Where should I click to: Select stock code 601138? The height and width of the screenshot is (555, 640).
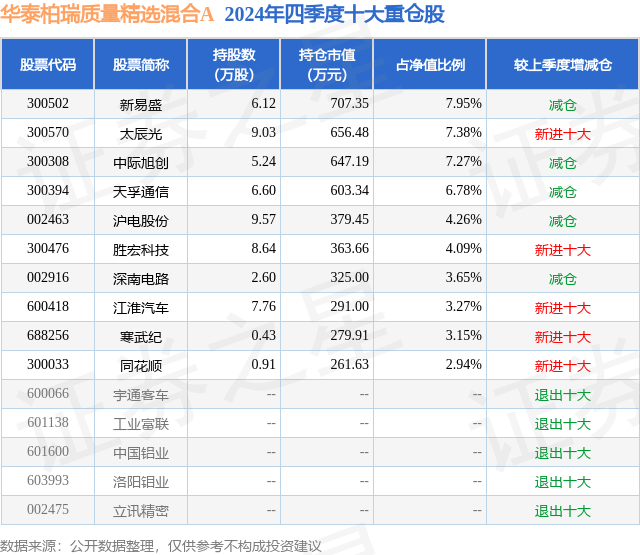coord(48,422)
